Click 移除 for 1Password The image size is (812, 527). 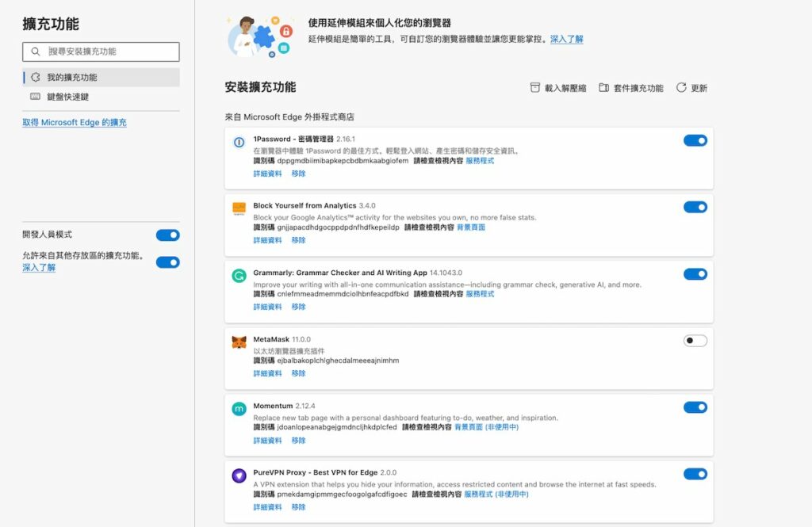click(299, 174)
